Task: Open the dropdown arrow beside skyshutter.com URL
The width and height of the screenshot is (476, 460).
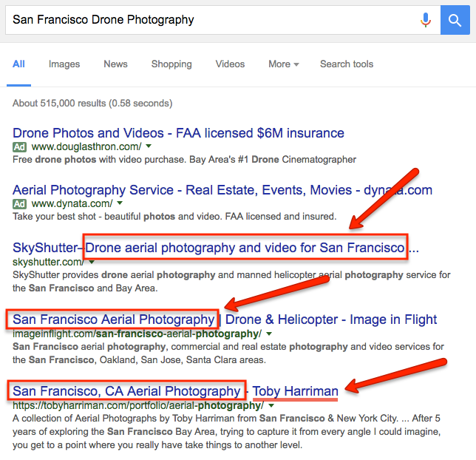Action: tap(92, 262)
